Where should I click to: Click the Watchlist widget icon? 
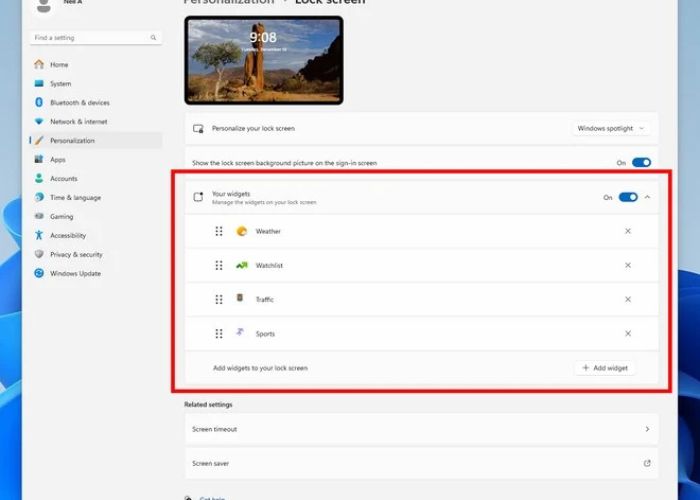tap(241, 265)
